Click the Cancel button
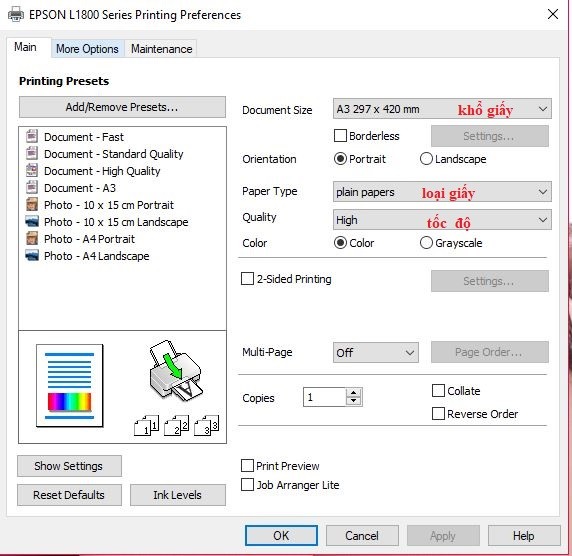Screen dimensions: 572x556 362,535
